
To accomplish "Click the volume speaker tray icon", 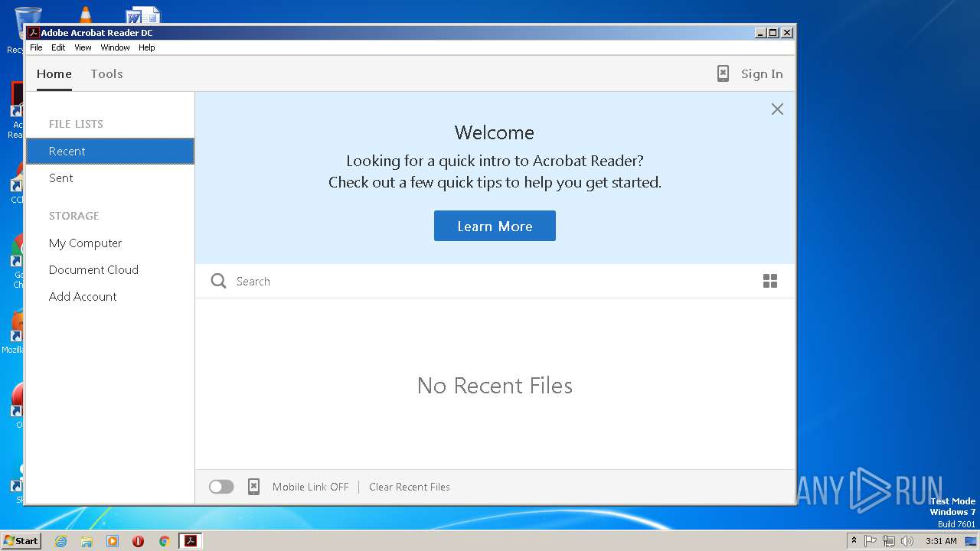I will (907, 541).
